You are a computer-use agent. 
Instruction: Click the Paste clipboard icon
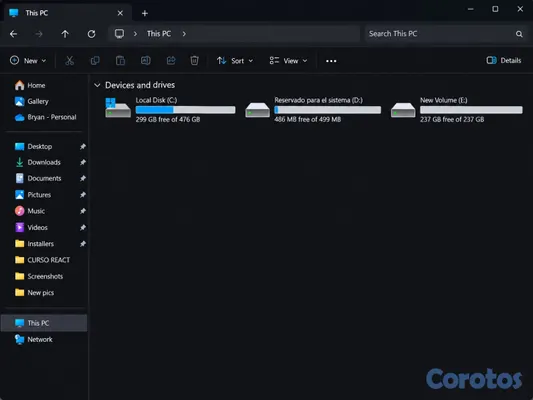pyautogui.click(x=120, y=61)
